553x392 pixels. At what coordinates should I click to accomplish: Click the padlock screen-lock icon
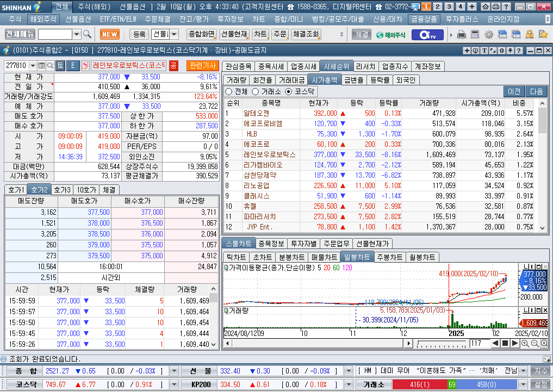[x=530, y=35]
